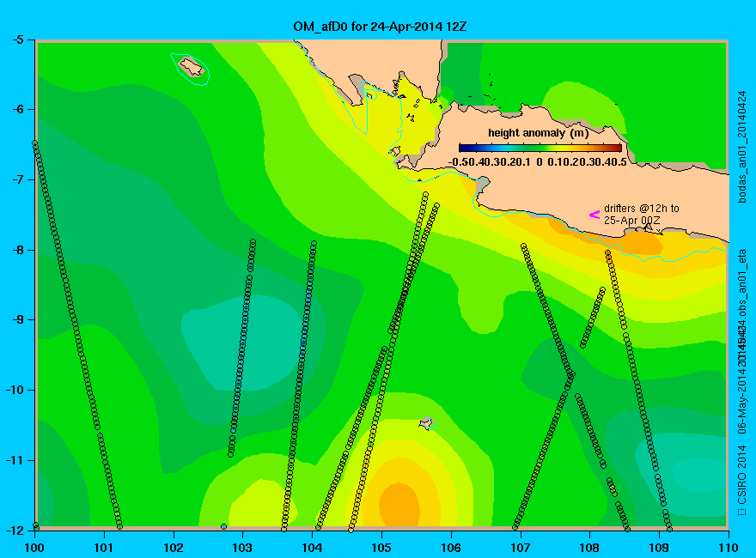Click the x-axis label "109"

pyautogui.click(x=659, y=548)
